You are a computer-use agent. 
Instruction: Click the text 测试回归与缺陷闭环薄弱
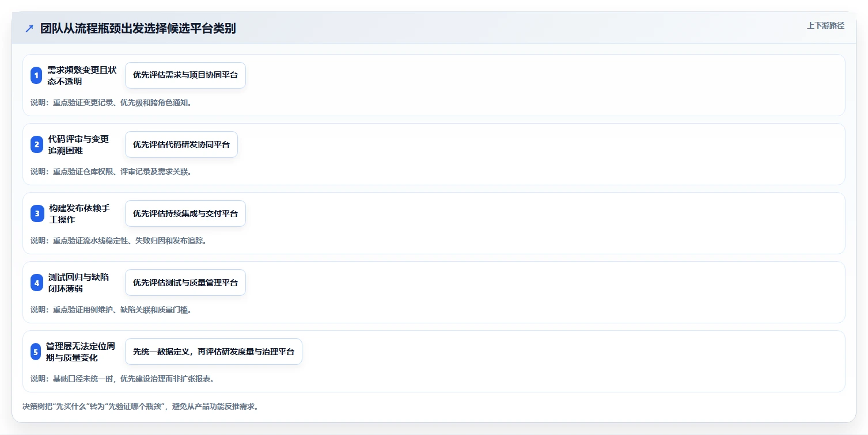tap(78, 283)
